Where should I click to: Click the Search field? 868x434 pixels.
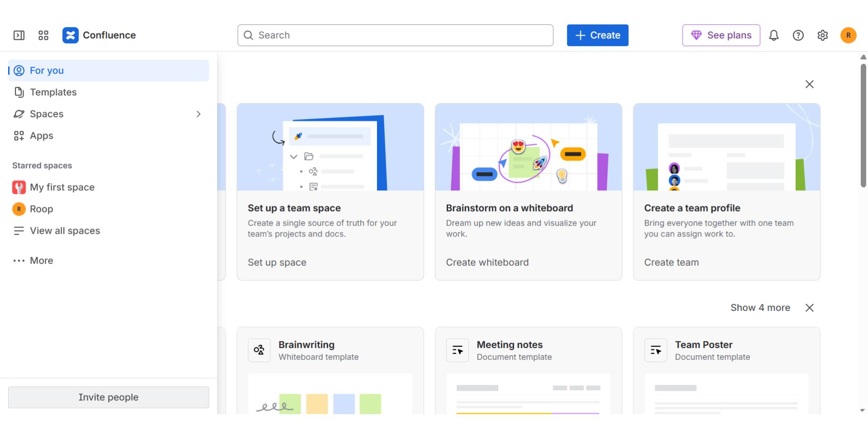(395, 35)
